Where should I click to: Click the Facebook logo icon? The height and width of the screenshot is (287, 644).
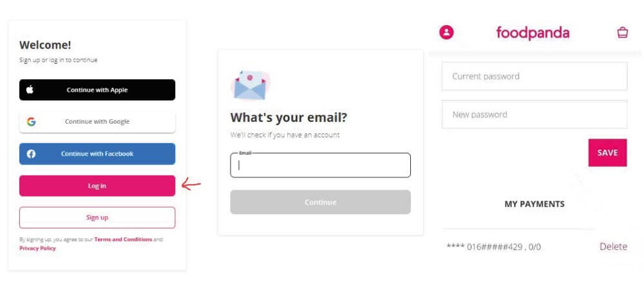click(31, 153)
